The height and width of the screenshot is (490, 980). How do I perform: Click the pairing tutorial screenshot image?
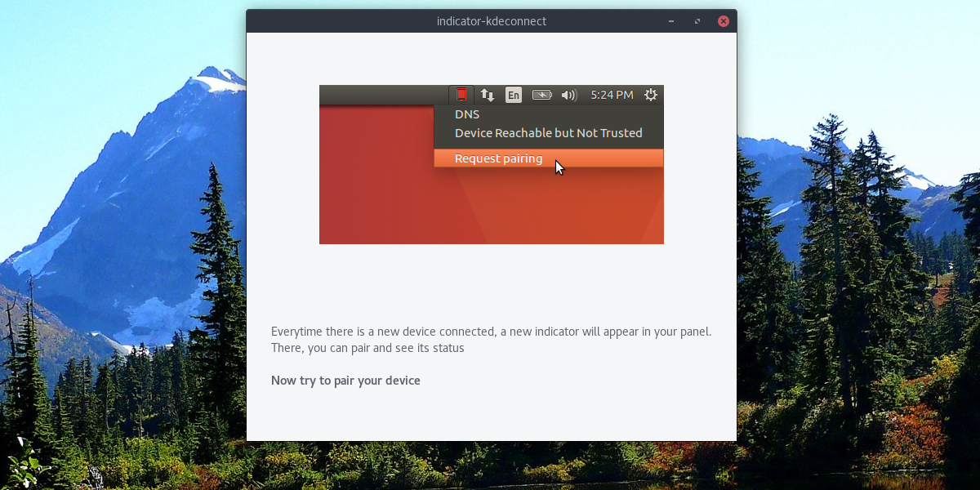(x=492, y=164)
